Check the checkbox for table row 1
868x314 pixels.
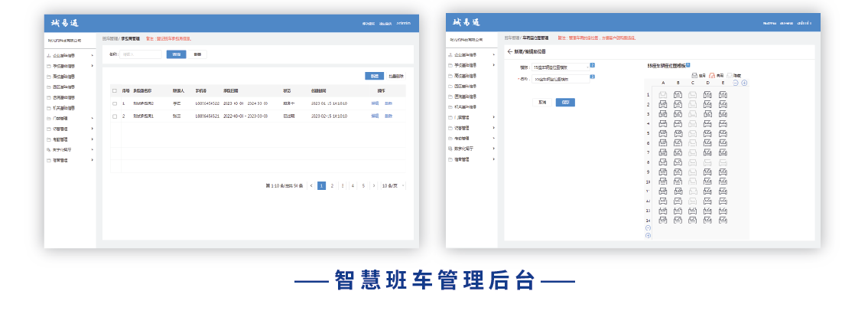[115, 103]
